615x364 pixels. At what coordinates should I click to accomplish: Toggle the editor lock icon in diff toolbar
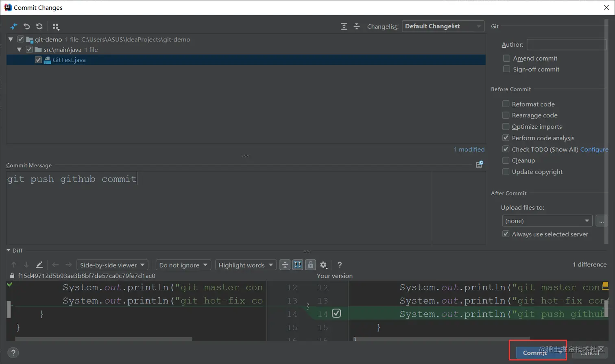[311, 265]
